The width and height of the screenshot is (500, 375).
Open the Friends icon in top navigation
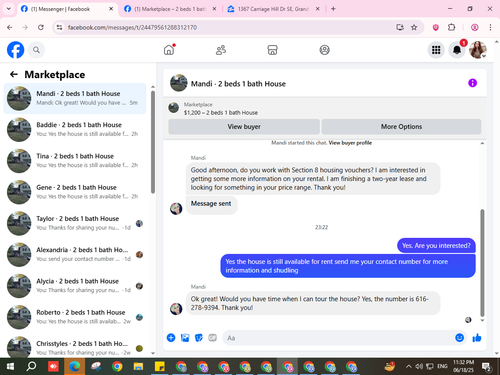click(221, 50)
